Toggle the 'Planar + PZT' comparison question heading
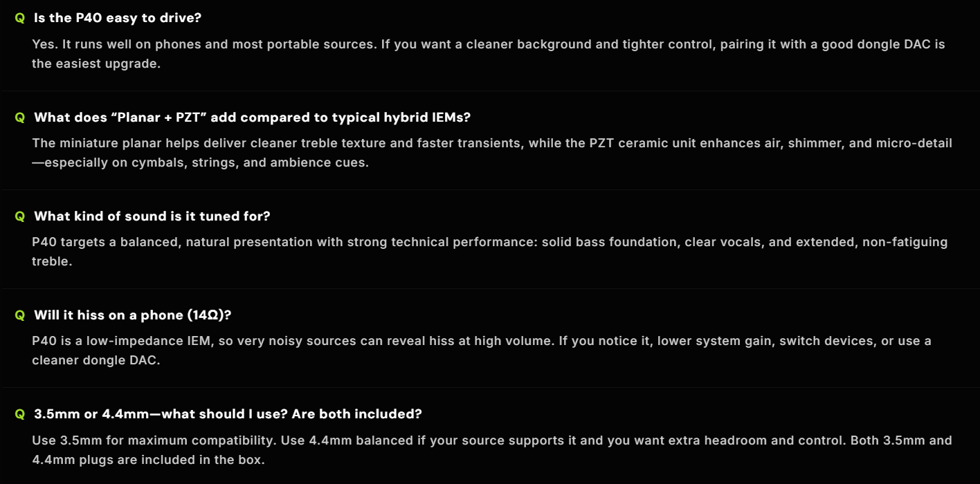The width and height of the screenshot is (980, 484). pyautogui.click(x=252, y=118)
